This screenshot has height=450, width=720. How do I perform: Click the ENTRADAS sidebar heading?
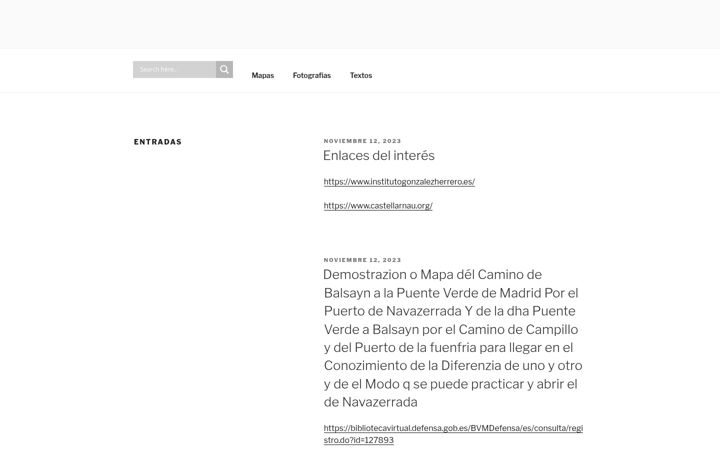click(158, 142)
